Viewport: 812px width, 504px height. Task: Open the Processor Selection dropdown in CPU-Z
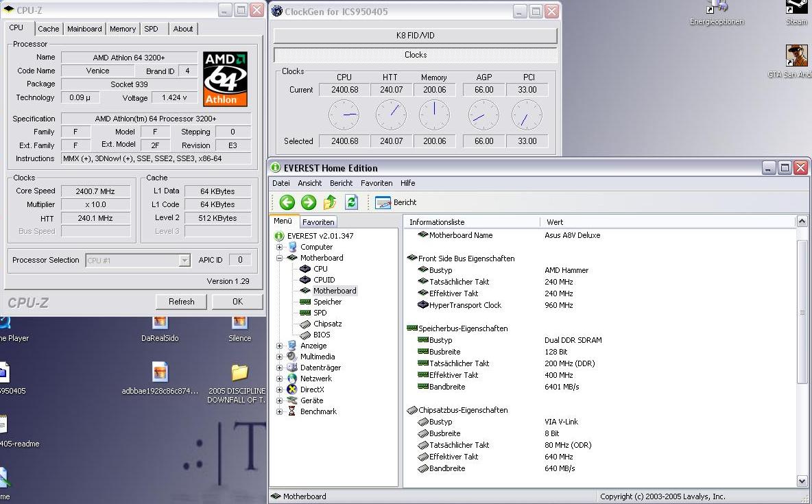point(184,261)
